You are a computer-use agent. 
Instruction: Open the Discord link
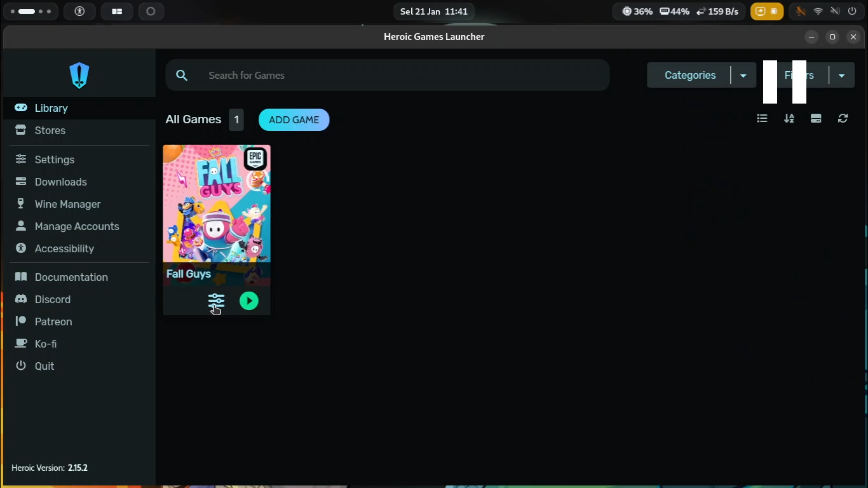(79, 299)
